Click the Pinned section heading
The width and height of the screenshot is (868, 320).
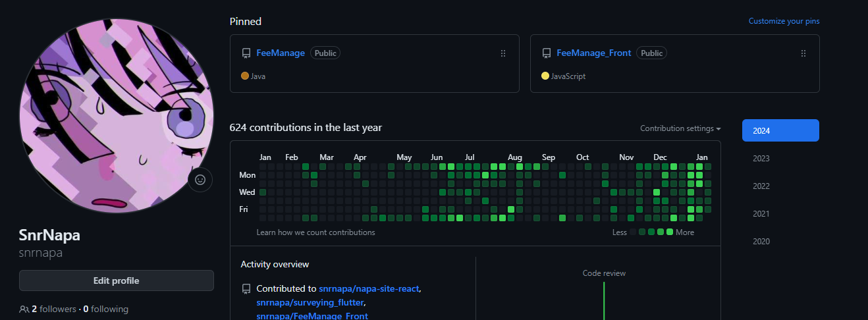246,21
